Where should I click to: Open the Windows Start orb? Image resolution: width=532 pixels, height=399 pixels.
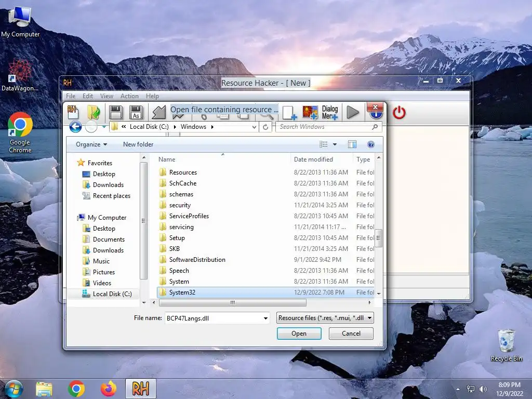pos(14,389)
